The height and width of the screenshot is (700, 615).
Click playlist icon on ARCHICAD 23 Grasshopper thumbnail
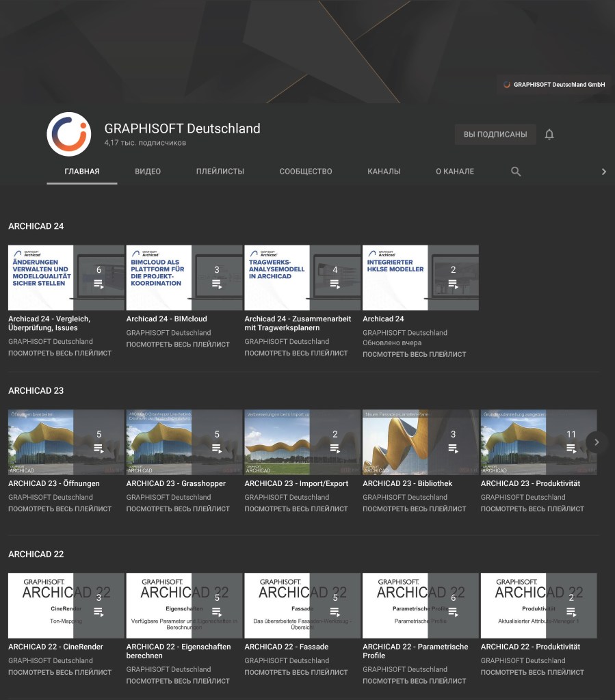[x=217, y=448]
